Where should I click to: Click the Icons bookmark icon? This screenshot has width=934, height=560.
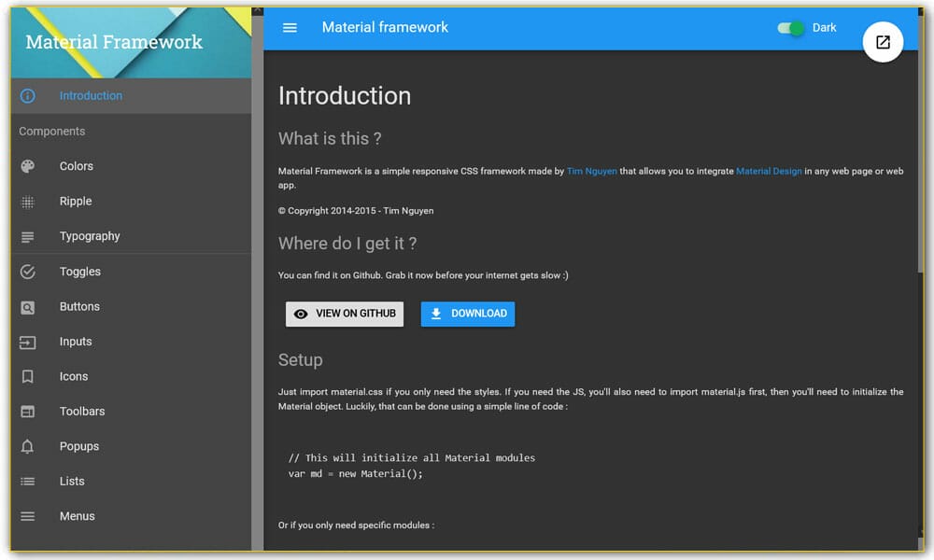pos(27,377)
